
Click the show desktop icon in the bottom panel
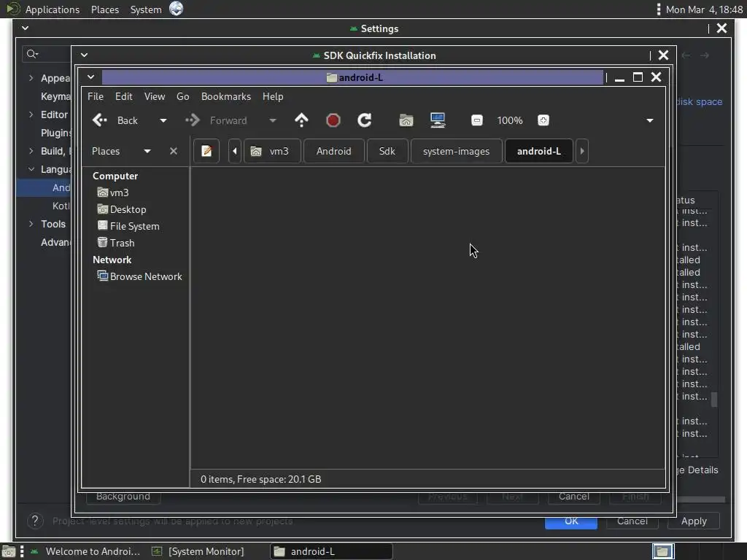point(9,551)
